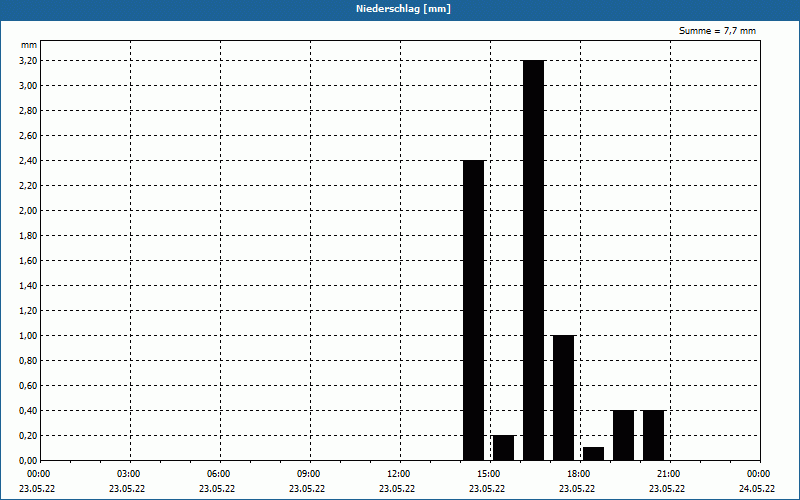Click the 2,40 y-axis label

click(28, 161)
